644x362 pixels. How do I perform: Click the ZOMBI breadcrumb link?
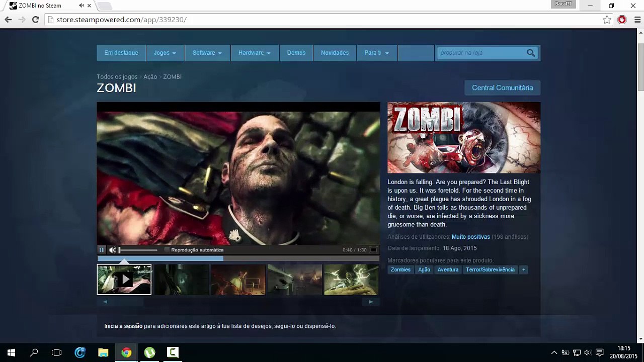pos(172,77)
